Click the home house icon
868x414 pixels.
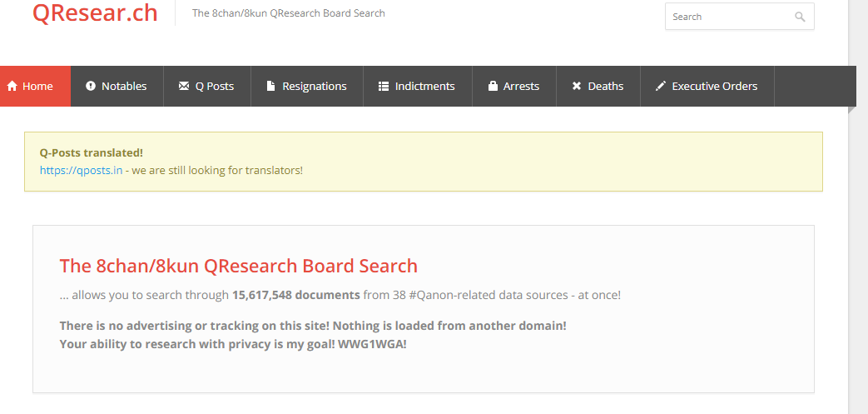click(12, 87)
